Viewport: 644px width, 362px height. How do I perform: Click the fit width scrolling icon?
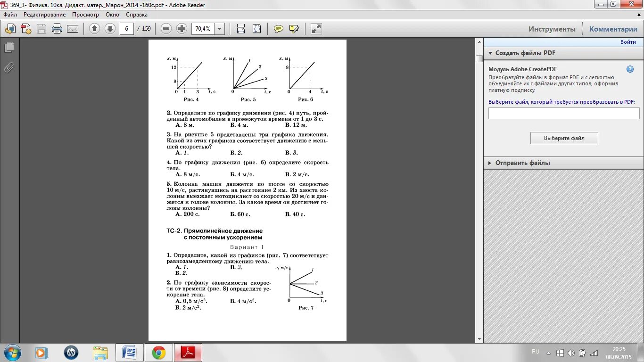tap(241, 29)
